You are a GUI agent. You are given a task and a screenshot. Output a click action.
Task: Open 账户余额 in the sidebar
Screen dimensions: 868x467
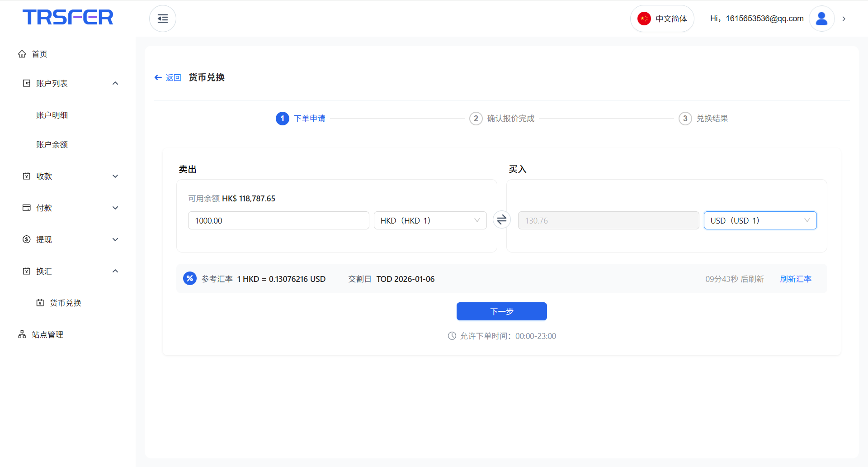(x=52, y=144)
